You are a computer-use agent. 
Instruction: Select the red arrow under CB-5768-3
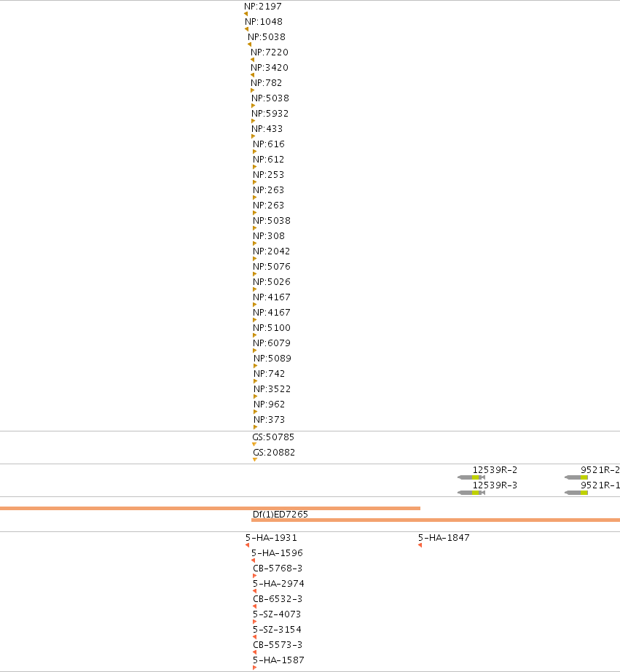pyautogui.click(x=254, y=576)
